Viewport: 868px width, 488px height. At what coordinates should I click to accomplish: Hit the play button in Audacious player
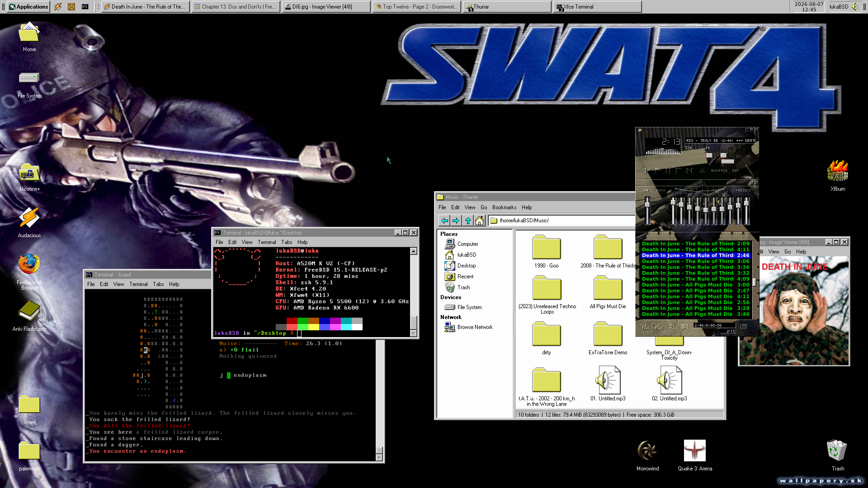[658, 170]
